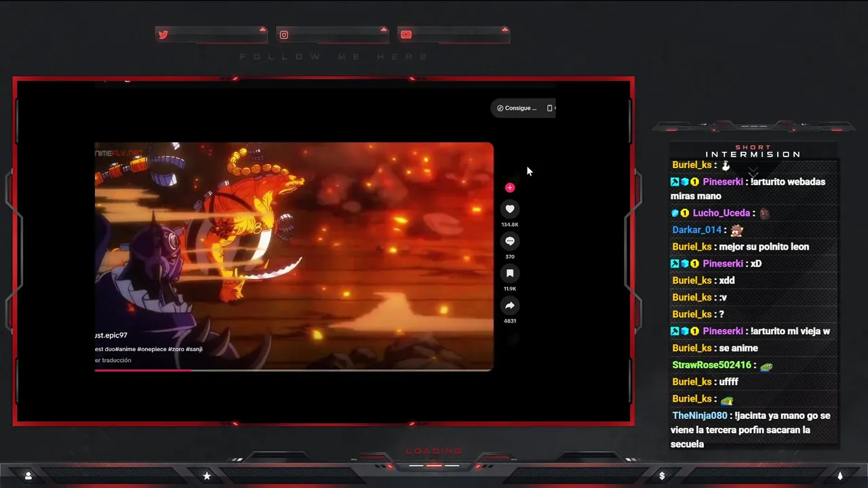This screenshot has height=488, width=868.
Task: Click the YouTube icon in the overlay
Action: pos(406,35)
